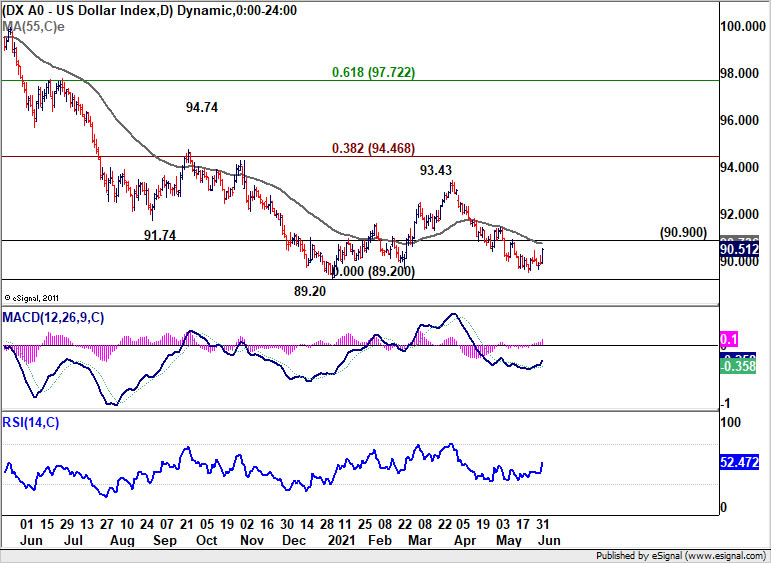Select the Apr month label on time axis

click(x=465, y=540)
